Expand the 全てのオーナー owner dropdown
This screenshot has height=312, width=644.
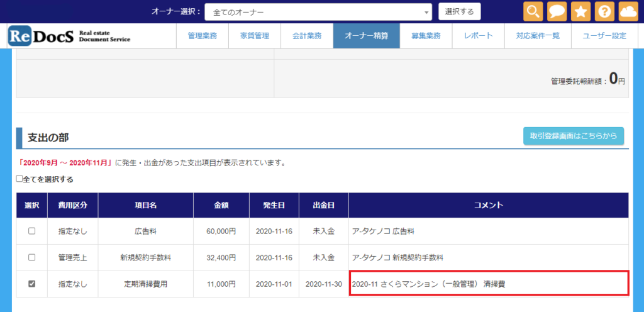tap(318, 13)
